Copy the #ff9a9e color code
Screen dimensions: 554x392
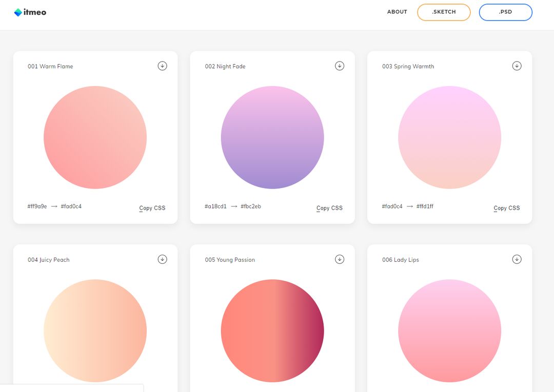37,207
